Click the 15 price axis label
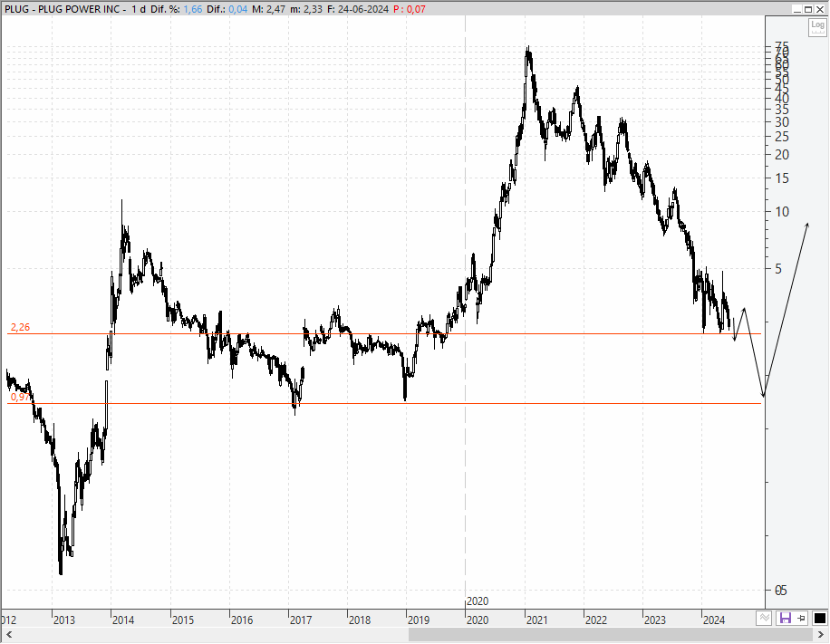 coord(782,178)
